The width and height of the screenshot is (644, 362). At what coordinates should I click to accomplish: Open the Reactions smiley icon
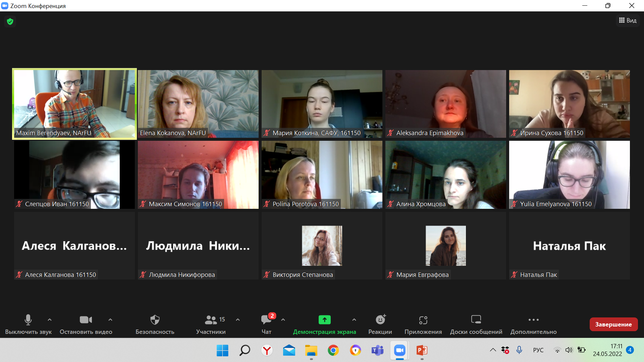coord(380,320)
